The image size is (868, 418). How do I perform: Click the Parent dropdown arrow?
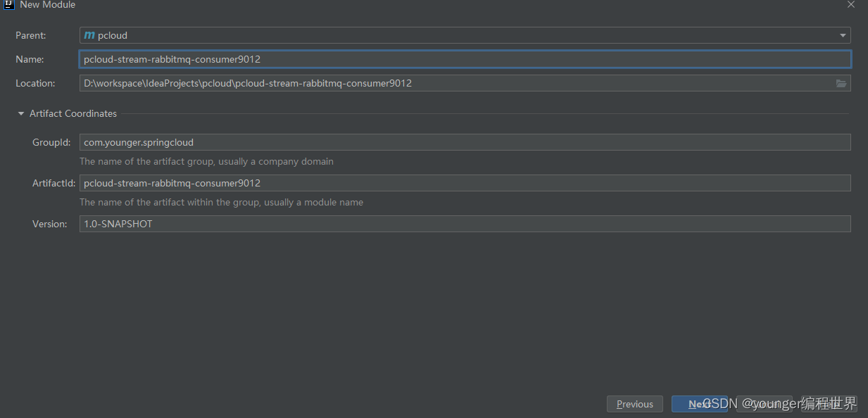843,35
